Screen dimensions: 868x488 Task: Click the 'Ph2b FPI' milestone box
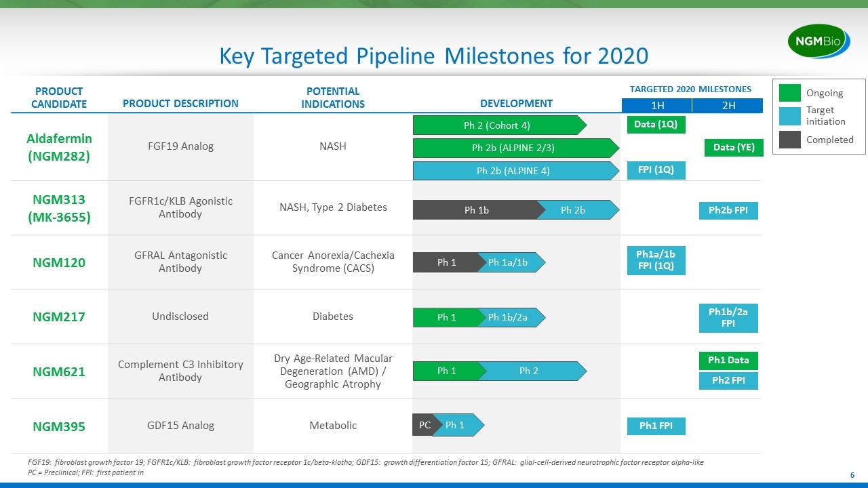point(728,211)
